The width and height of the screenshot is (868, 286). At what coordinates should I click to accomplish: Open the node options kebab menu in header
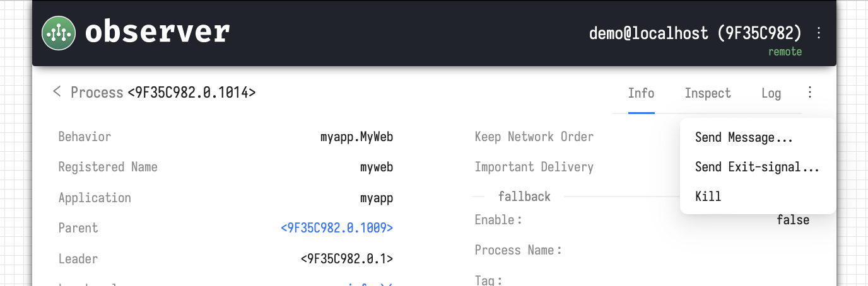point(819,33)
